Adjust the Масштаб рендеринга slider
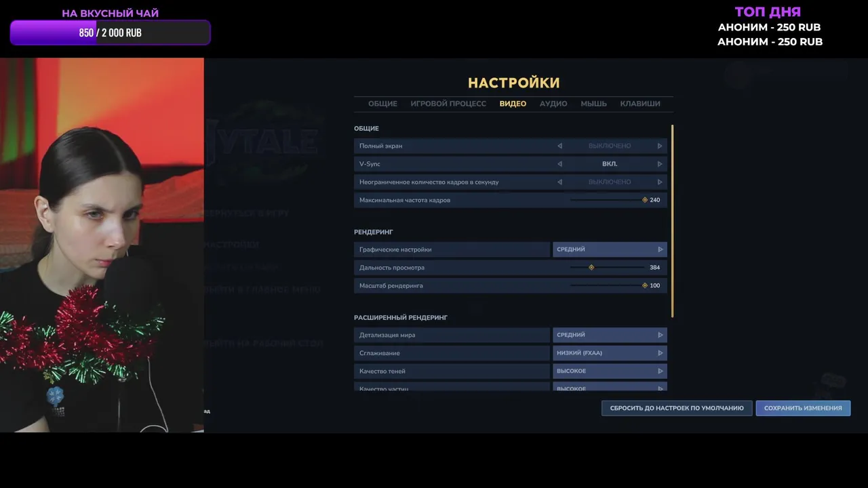 [608, 285]
